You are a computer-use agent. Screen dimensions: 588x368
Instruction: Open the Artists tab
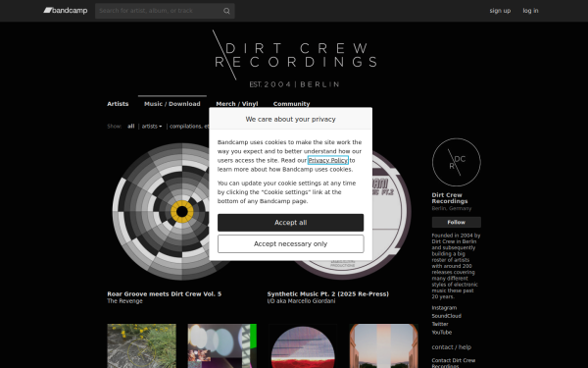pos(118,104)
